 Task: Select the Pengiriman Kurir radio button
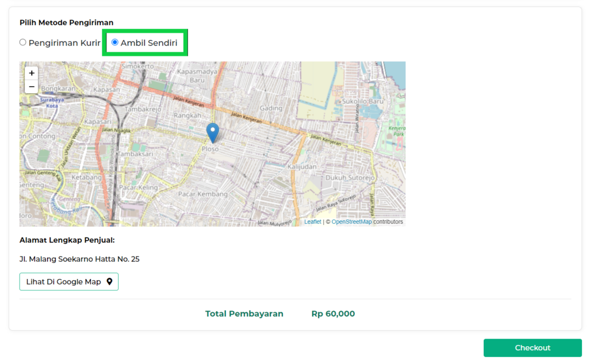click(x=23, y=43)
